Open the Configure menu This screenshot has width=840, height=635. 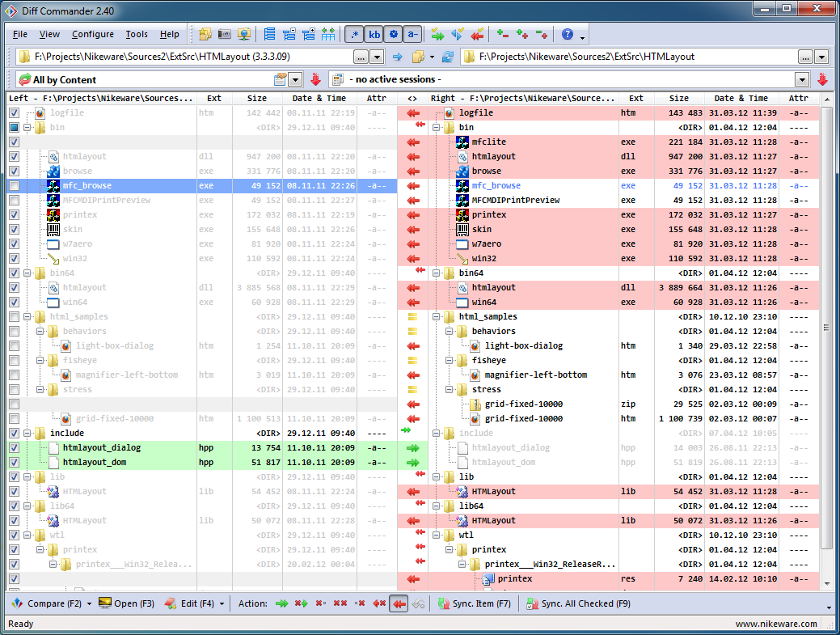pos(93,34)
